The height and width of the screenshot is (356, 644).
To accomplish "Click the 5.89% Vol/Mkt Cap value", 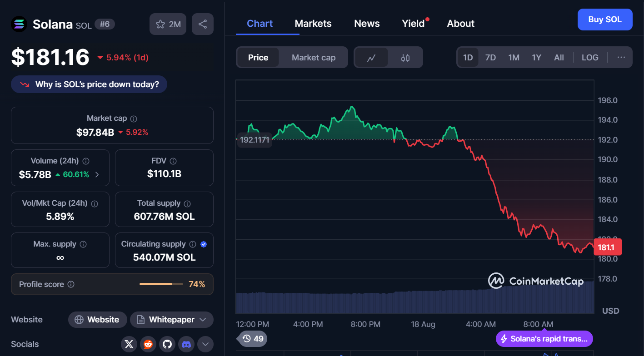I will tap(60, 217).
